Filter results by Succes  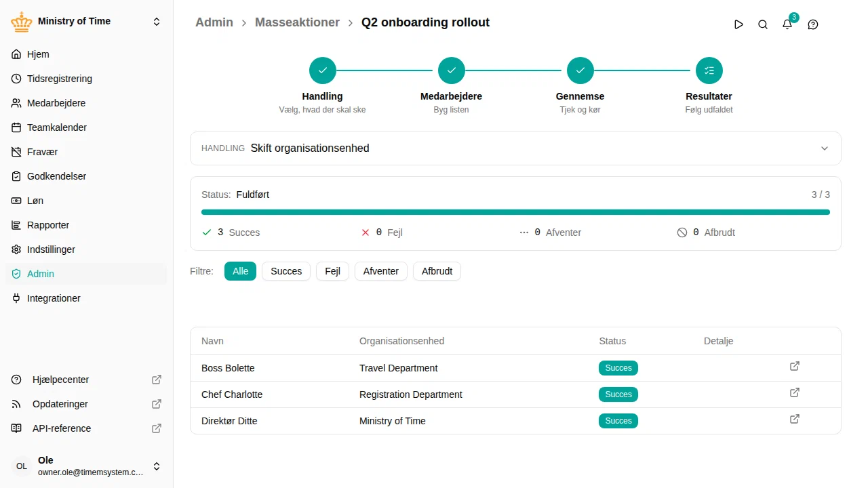point(286,271)
